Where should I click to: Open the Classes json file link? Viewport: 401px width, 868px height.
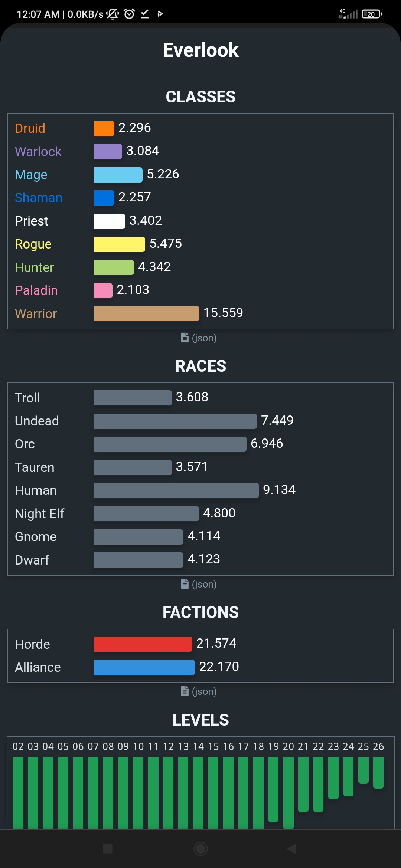tap(199, 338)
